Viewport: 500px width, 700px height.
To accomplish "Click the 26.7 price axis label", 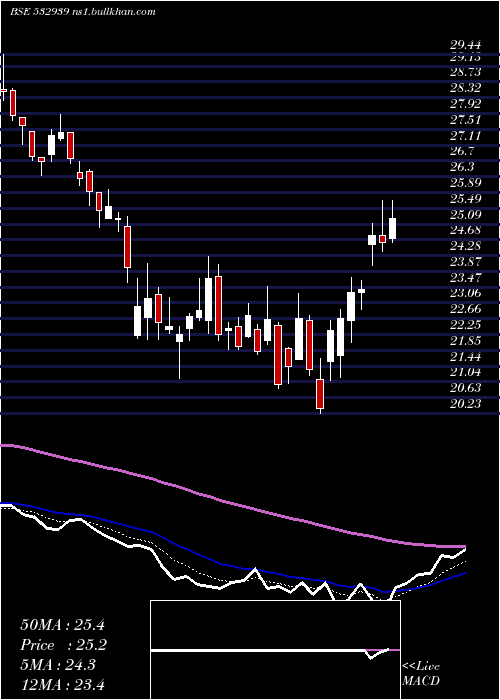I will coord(462,151).
